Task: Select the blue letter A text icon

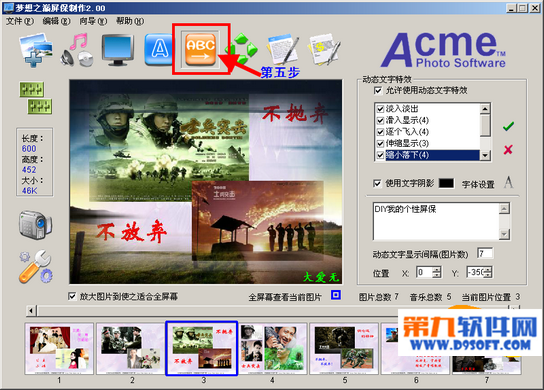Action: pyautogui.click(x=158, y=50)
